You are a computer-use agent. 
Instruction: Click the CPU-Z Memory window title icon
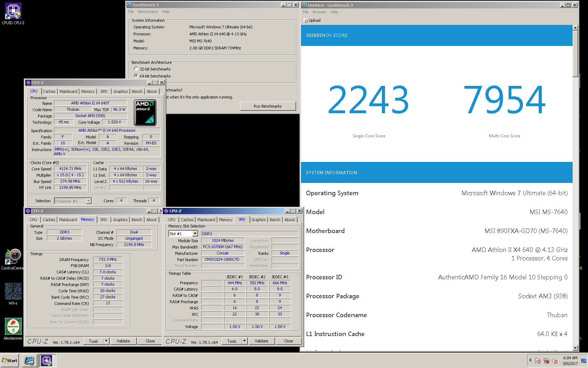pos(28,211)
